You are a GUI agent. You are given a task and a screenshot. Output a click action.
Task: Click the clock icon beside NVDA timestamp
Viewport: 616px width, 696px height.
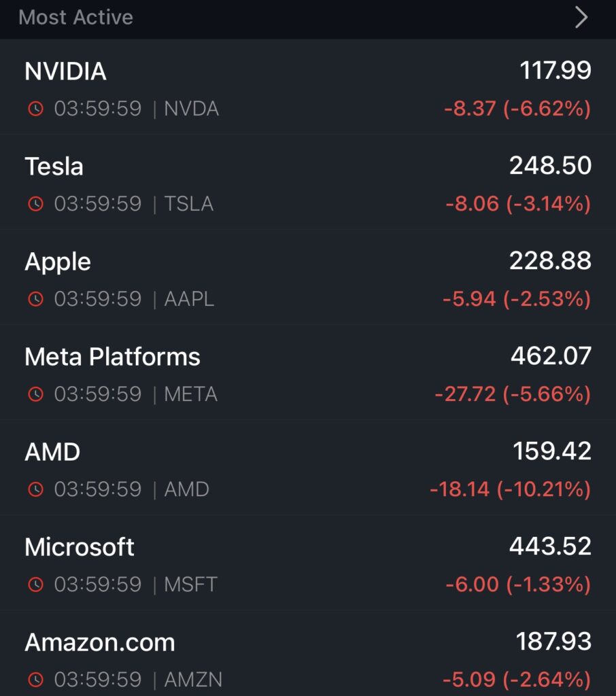point(35,109)
